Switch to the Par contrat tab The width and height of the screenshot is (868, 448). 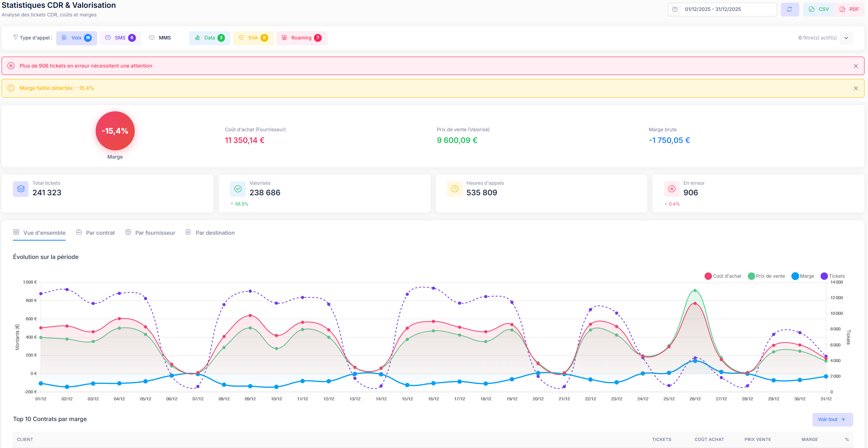[100, 232]
